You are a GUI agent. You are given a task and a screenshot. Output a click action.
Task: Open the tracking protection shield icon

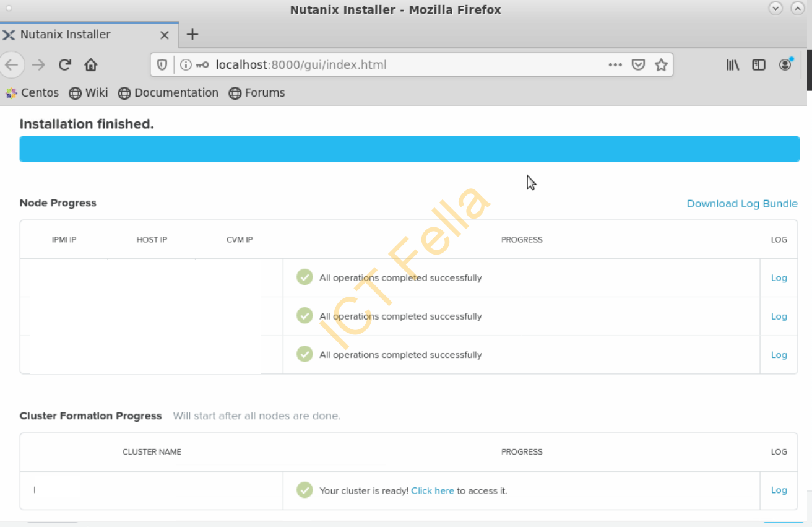pyautogui.click(x=162, y=64)
